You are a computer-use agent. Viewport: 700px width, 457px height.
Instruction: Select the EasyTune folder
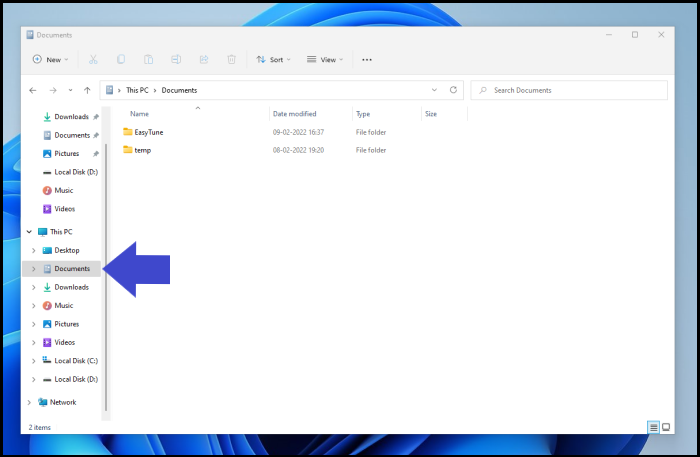[148, 132]
